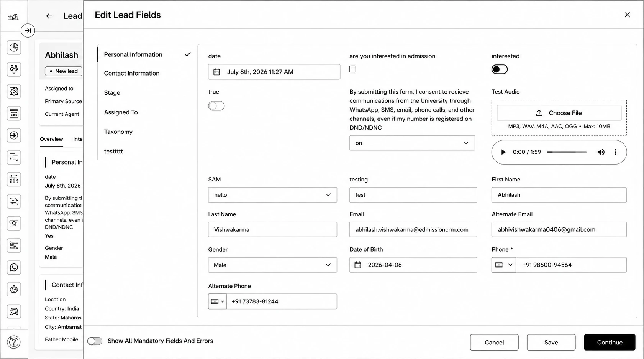This screenshot has height=359, width=644.
Task: Open the Phone country flag selector
Action: coord(504,265)
